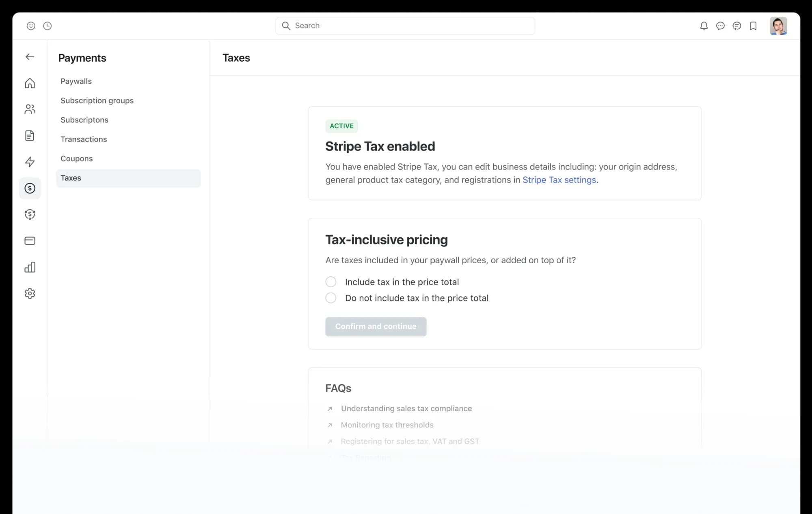Screen dimensions: 812x514
Task: Click the grid circle icon top left
Action: [x=31, y=26]
